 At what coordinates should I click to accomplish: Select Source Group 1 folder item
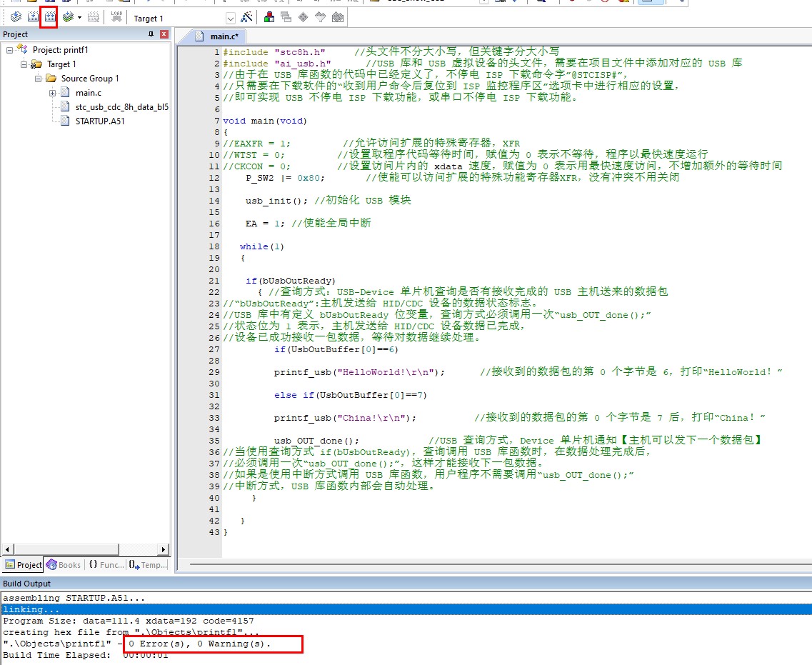tap(90, 78)
